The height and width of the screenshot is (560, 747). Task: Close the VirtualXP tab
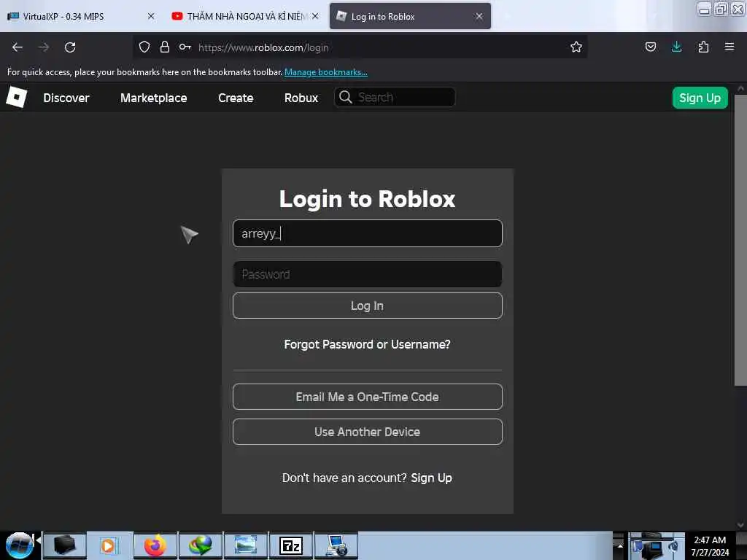151,16
